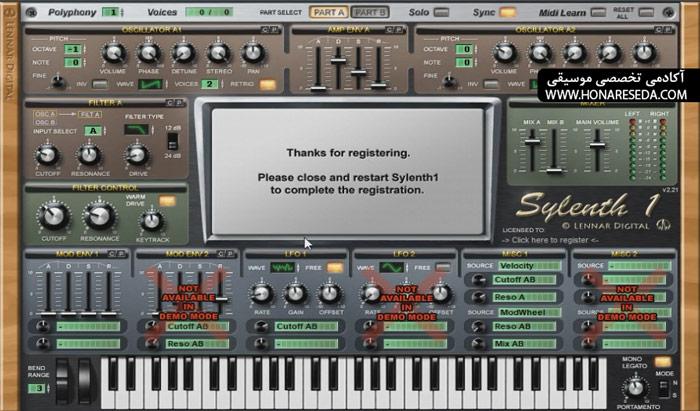Open the Oscillator A1 Wave selector
The image size is (700, 411).
[150, 84]
